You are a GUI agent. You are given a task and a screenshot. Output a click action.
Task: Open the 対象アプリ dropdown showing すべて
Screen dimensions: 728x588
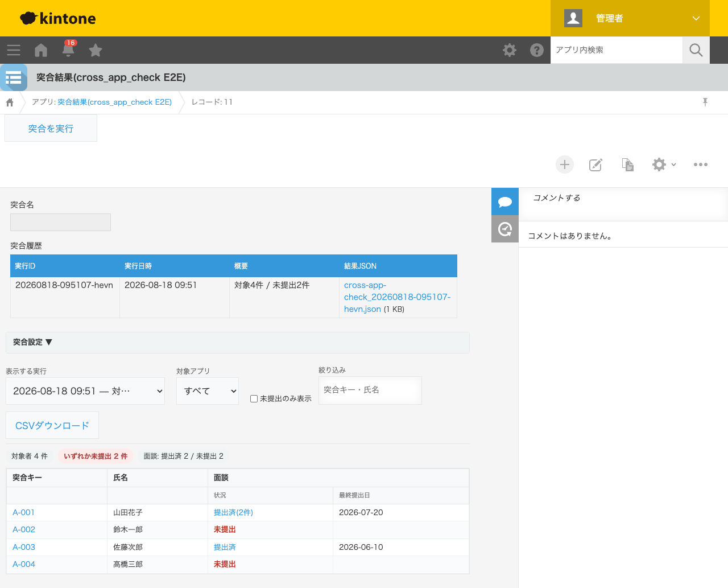208,391
